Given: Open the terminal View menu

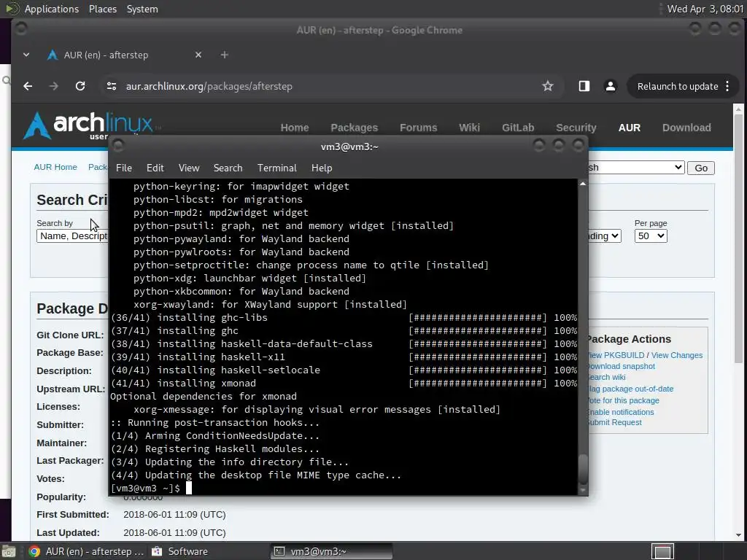Looking at the screenshot, I should click(189, 168).
